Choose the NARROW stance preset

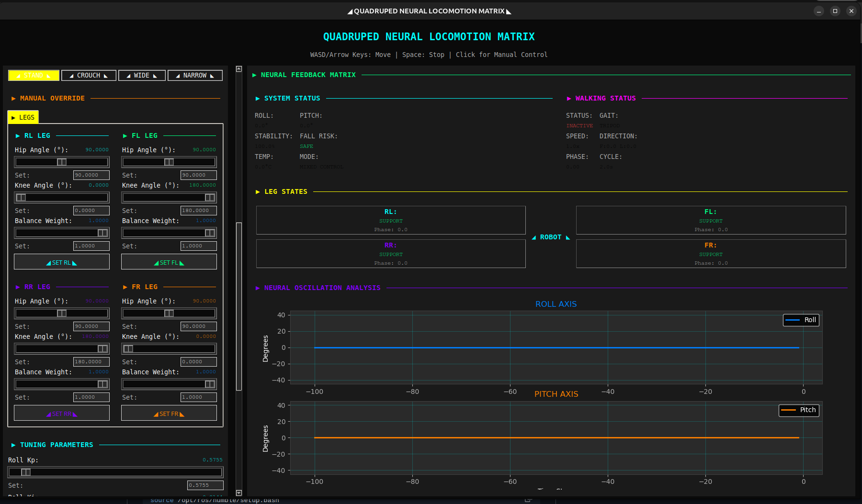click(195, 76)
